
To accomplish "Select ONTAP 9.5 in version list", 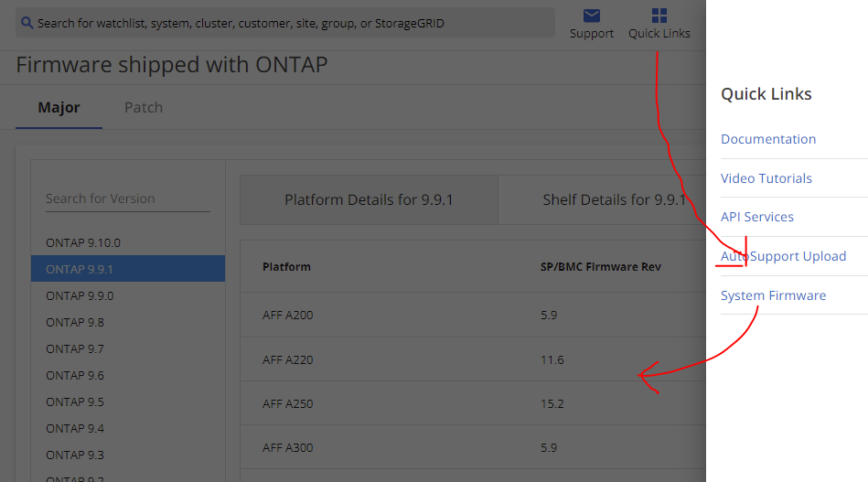I will 75,402.
